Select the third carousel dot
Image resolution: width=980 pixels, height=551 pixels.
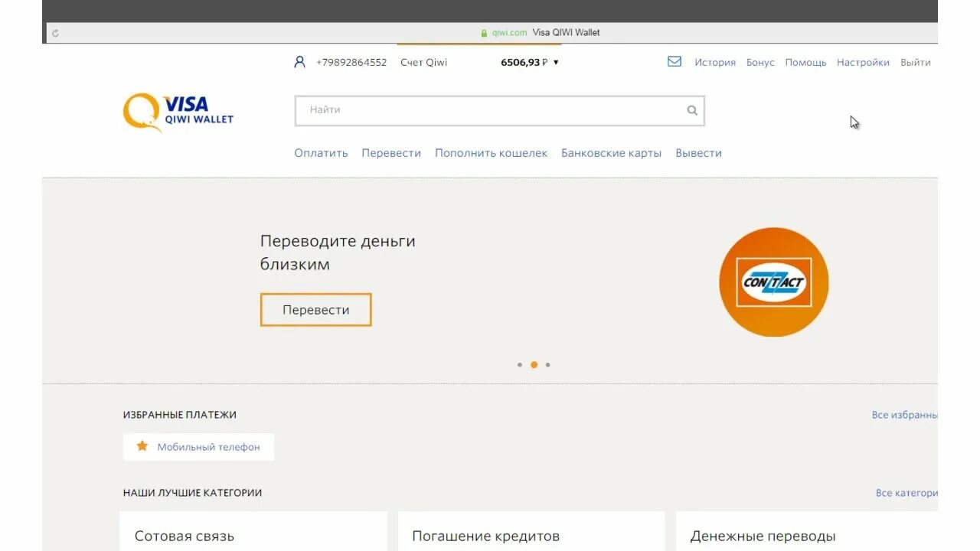547,365
